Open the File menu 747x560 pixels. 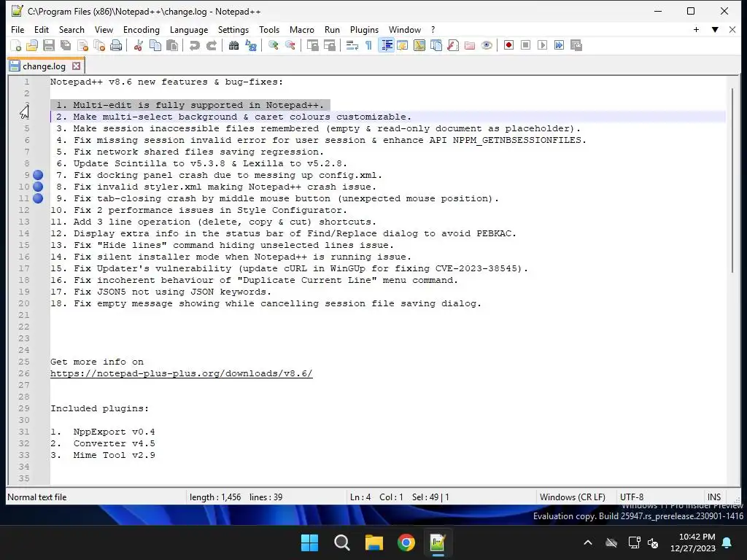coord(18,29)
